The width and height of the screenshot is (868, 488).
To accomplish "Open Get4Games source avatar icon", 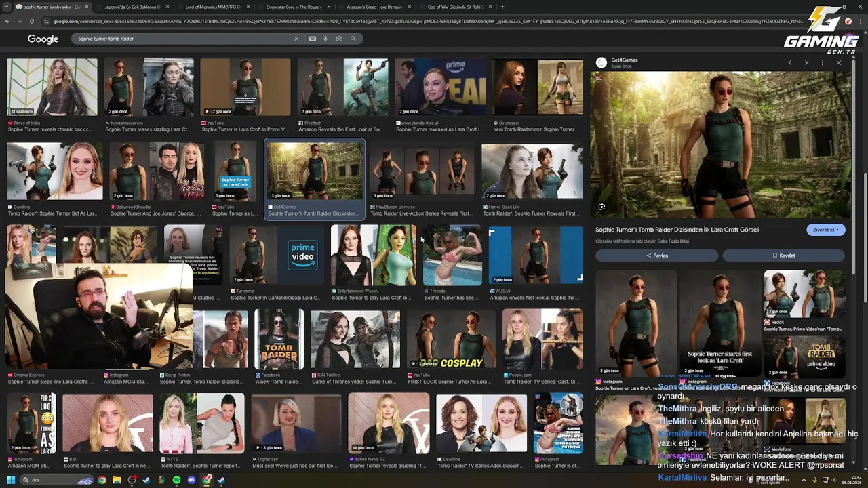I will click(601, 62).
